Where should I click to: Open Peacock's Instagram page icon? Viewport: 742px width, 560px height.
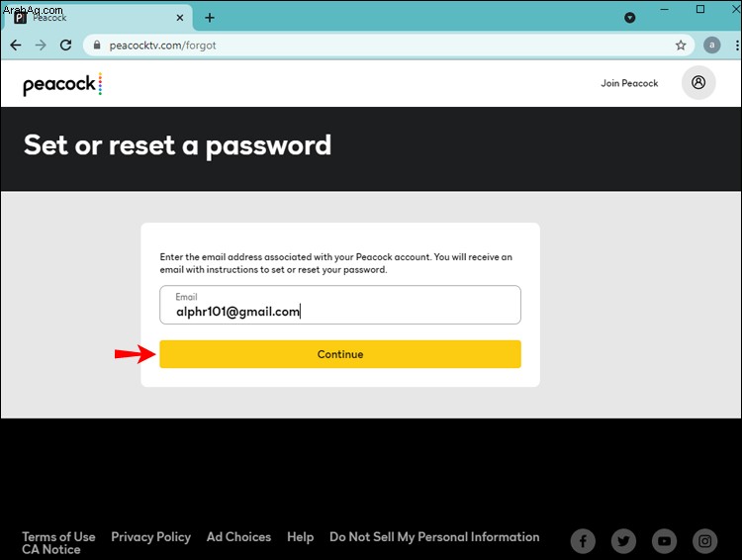click(705, 540)
